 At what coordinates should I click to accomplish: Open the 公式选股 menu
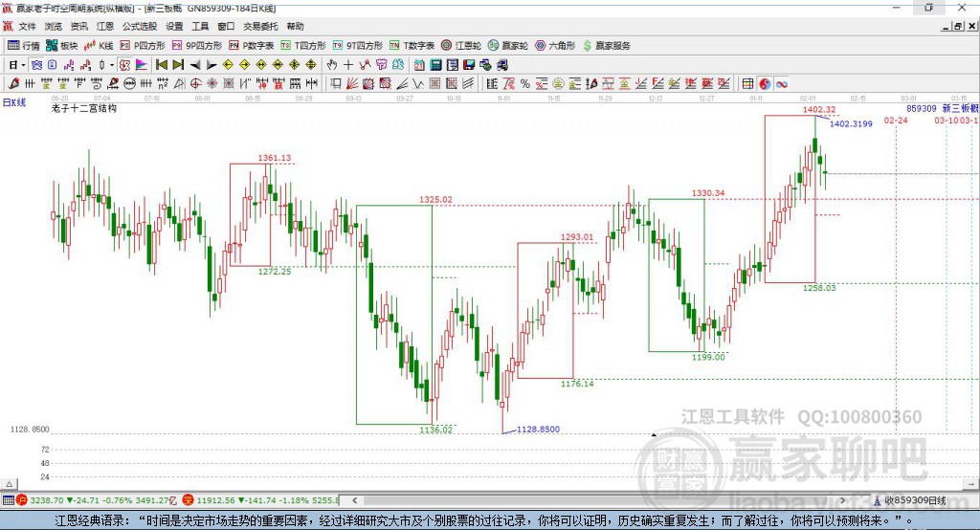pos(140,26)
